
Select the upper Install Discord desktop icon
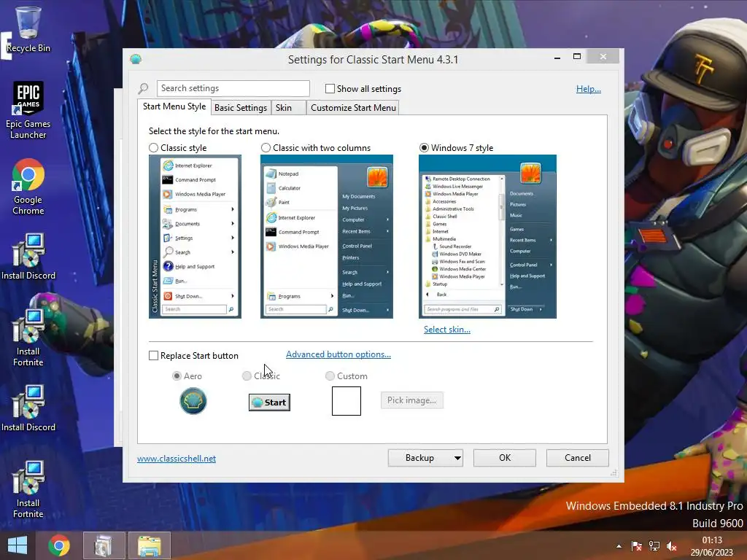(x=28, y=256)
